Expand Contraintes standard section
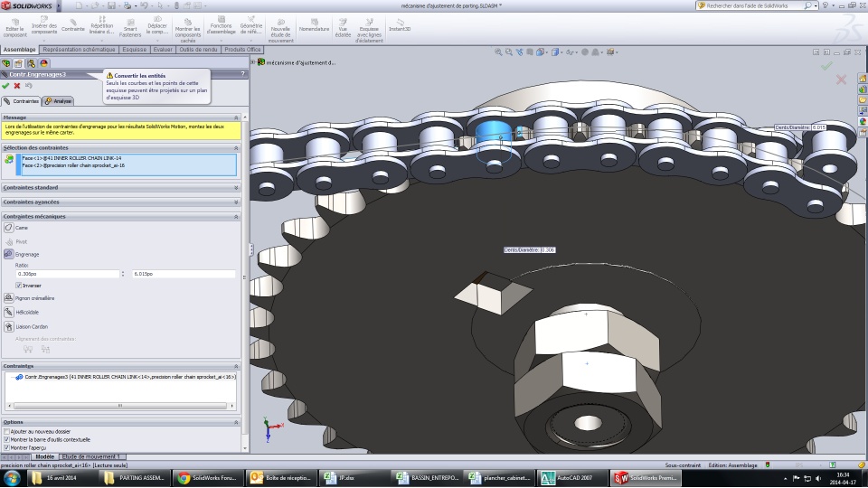Image resolution: width=868 pixels, height=488 pixels. (x=236, y=188)
